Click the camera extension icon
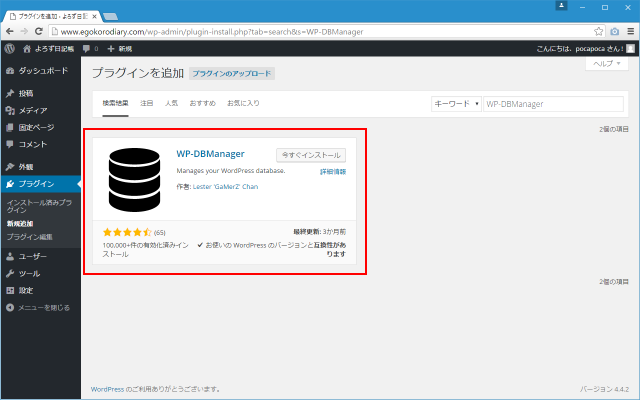The width and height of the screenshot is (640, 400). point(615,31)
